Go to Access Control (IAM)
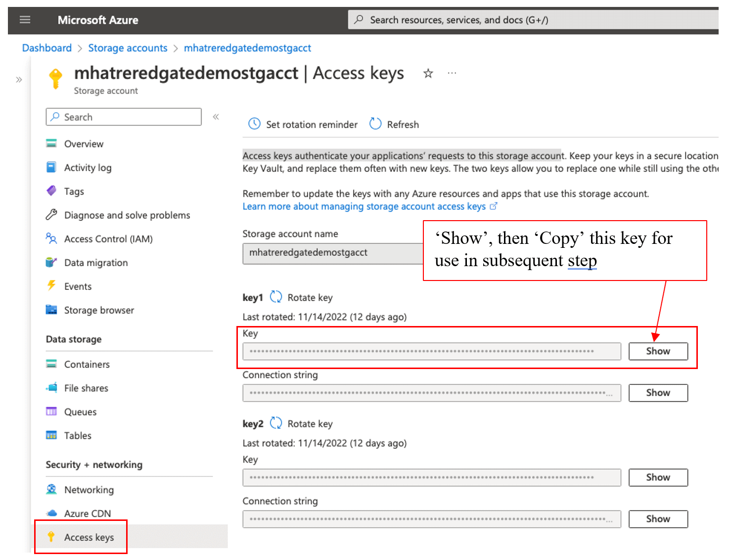 (x=108, y=239)
